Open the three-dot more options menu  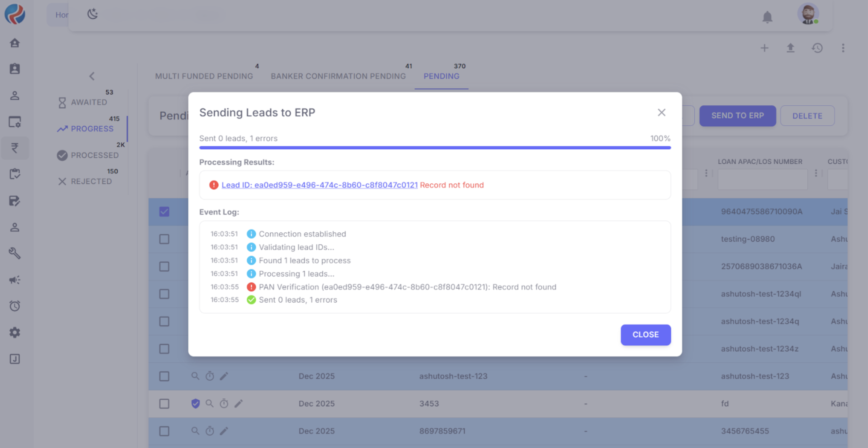(843, 48)
